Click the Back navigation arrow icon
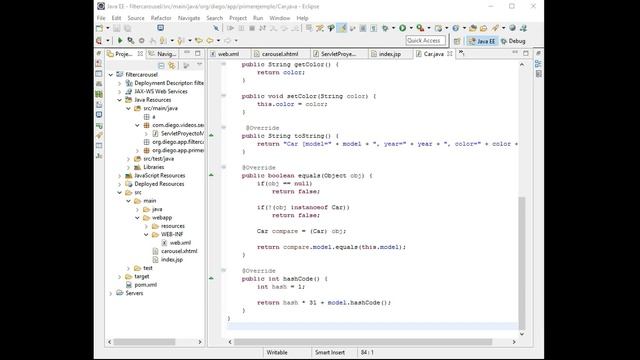Viewport: 640px width, 360px height. [x=210, y=41]
